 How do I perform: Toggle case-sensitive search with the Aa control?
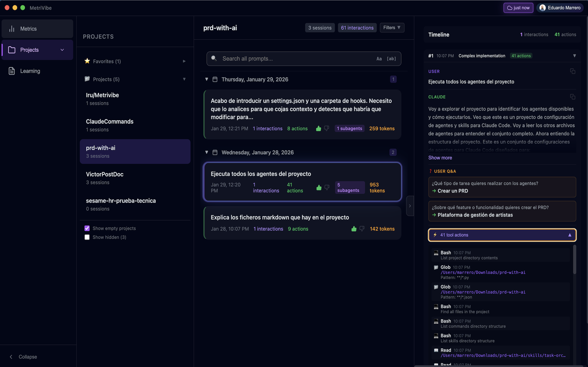click(x=379, y=58)
